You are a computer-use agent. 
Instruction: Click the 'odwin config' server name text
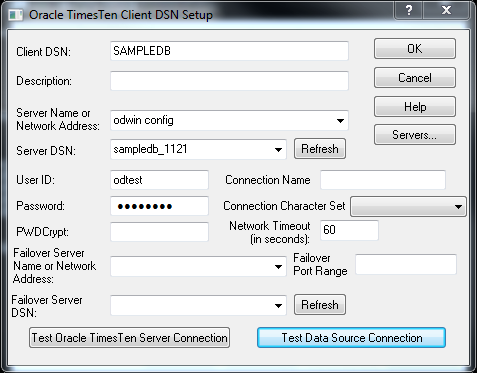pyautogui.click(x=143, y=120)
